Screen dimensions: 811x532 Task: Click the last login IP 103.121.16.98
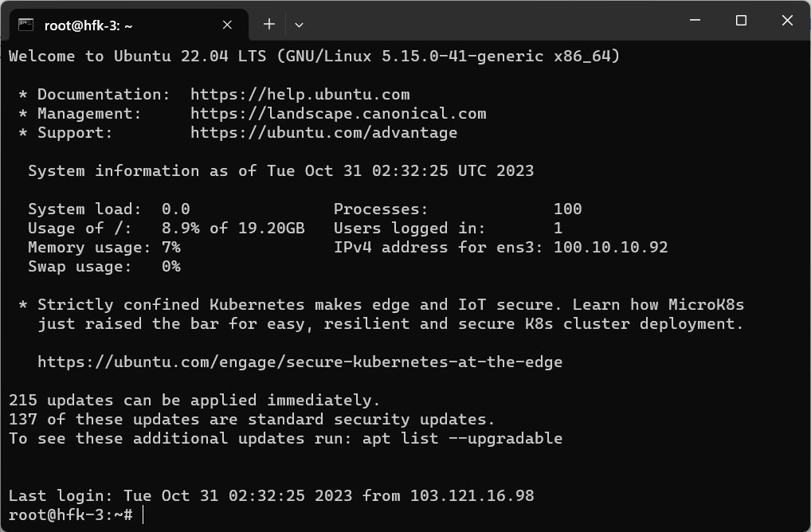tap(472, 496)
